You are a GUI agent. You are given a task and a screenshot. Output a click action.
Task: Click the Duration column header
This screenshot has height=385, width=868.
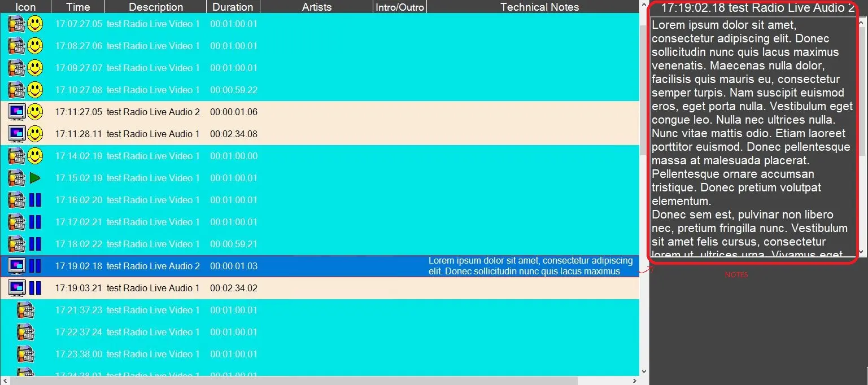[x=233, y=7]
